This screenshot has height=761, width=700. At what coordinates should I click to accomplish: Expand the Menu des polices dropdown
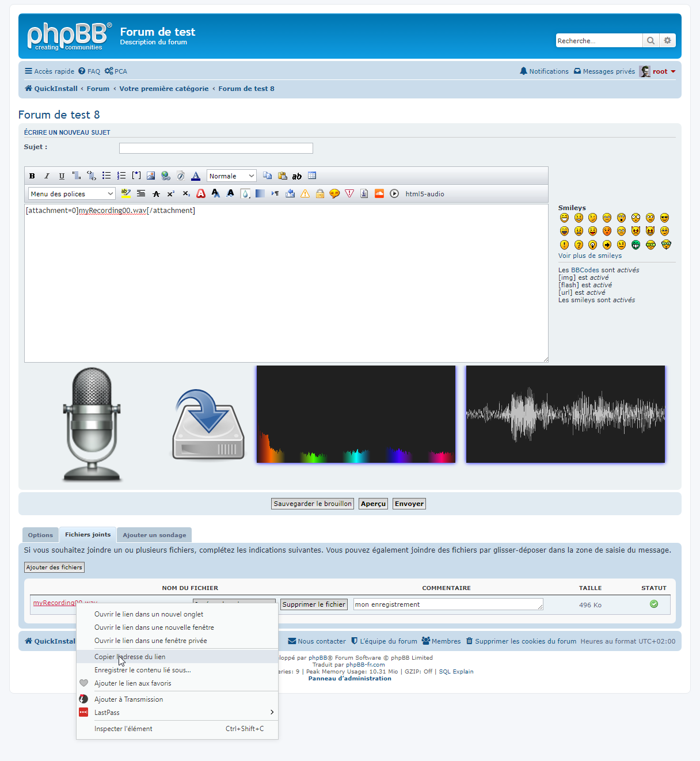pos(72,194)
